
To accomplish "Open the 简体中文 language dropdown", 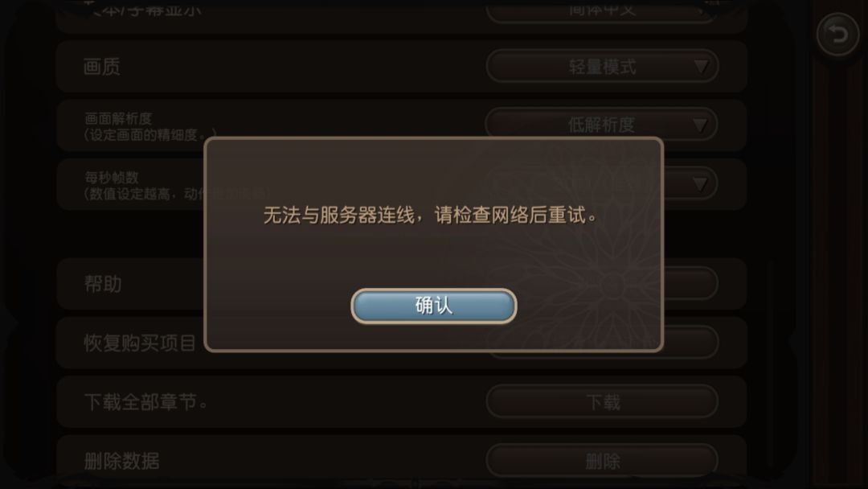I will pos(602,11).
